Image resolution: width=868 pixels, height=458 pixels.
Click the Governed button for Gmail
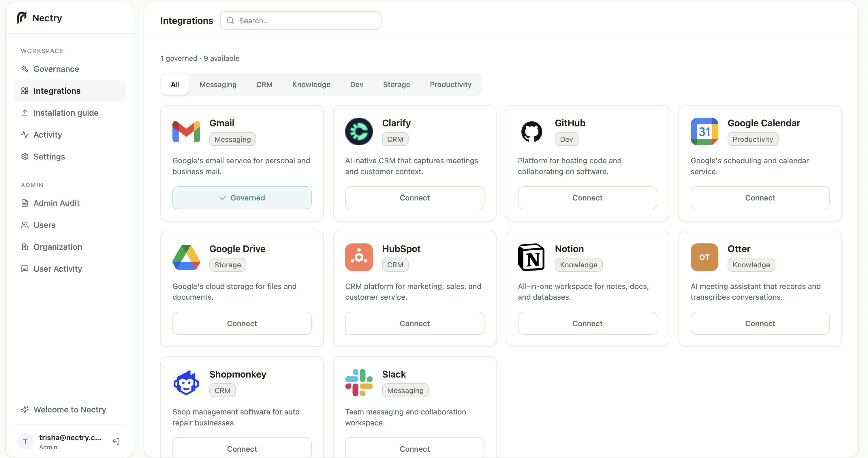[242, 198]
